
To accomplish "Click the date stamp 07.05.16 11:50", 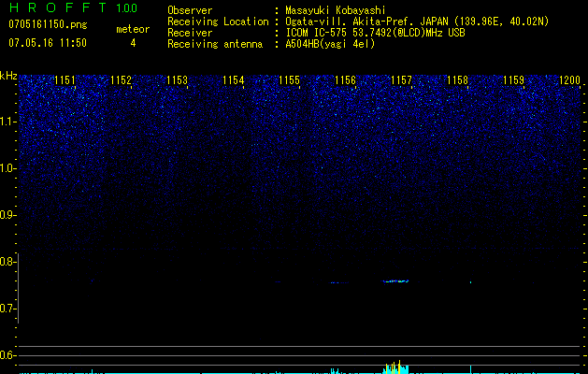I will point(48,43).
